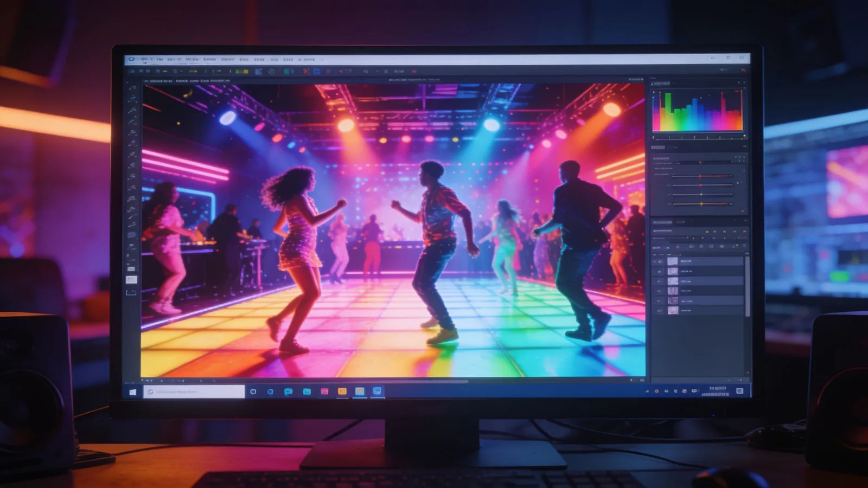868x488 pixels.
Task: Open the Windows Start menu
Action: pyautogui.click(x=132, y=391)
